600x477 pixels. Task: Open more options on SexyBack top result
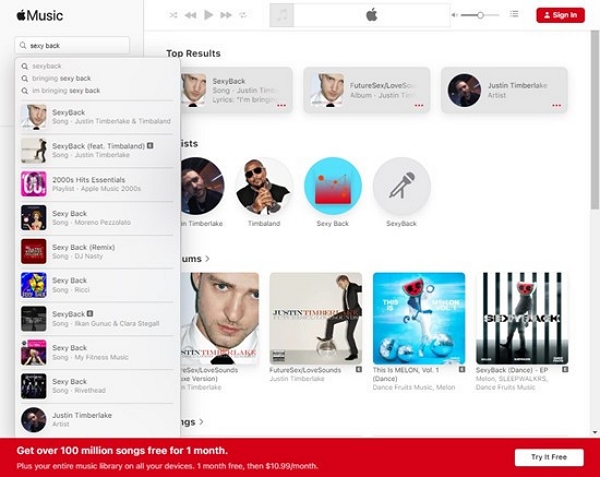(281, 106)
